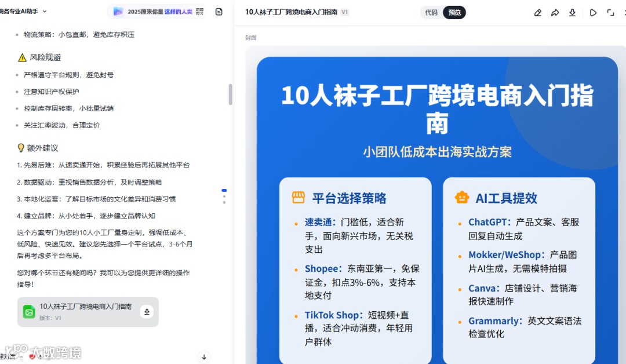Click the subtitle 小团队低成本出海实战方案

click(x=437, y=152)
